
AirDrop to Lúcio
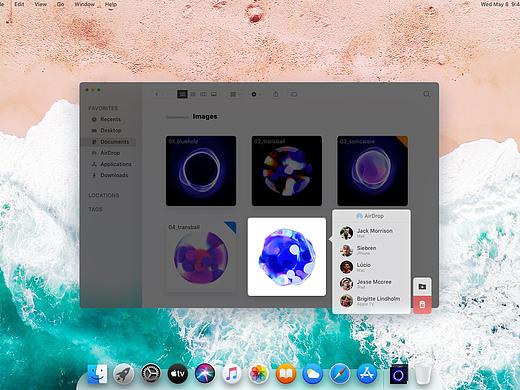tap(371, 267)
